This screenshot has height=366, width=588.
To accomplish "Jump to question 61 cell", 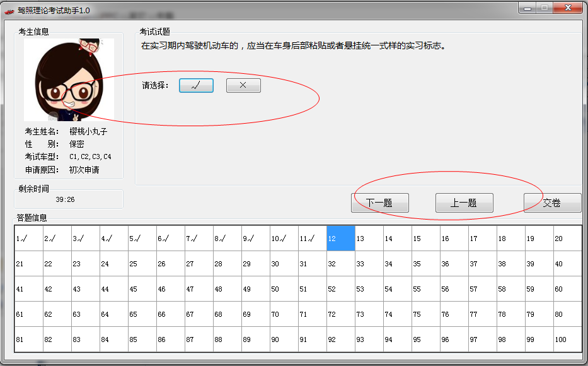I will [x=29, y=314].
